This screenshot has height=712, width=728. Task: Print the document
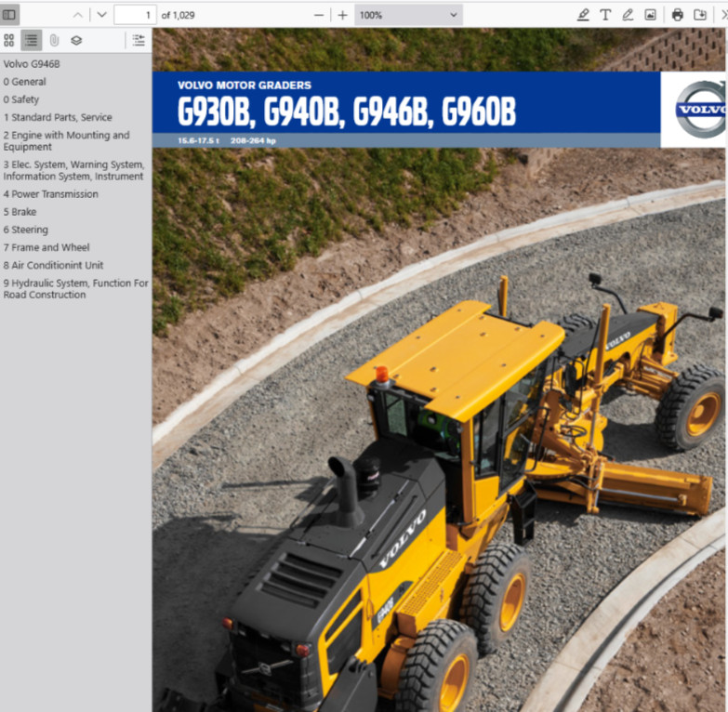(x=678, y=15)
